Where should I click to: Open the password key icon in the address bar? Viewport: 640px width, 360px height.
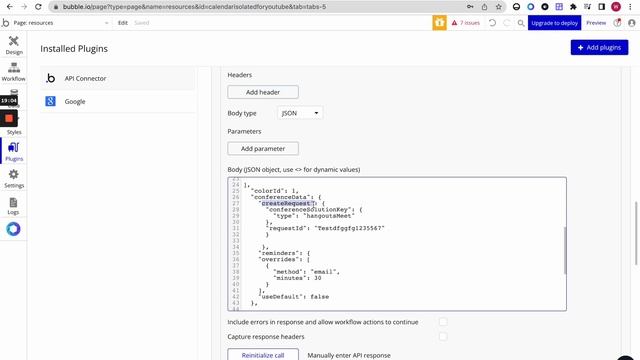470,7
